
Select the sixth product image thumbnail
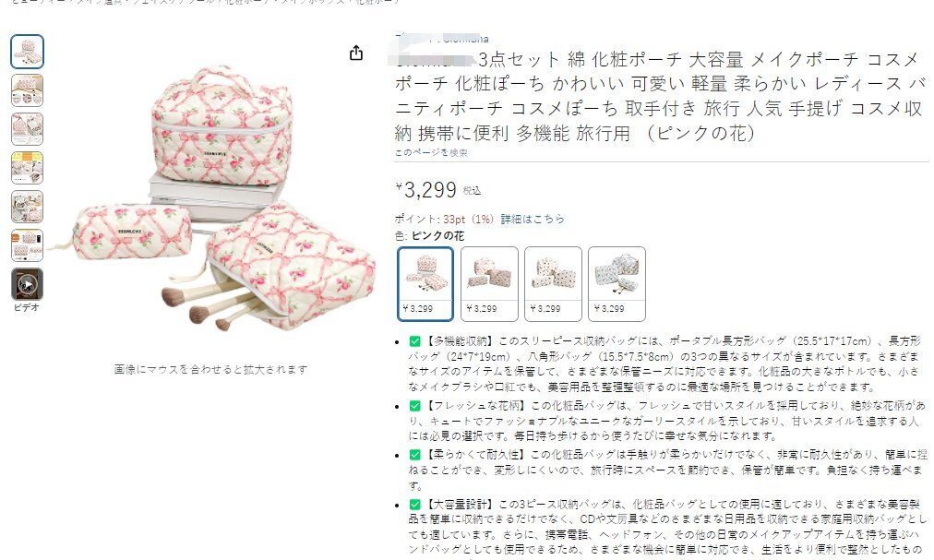[27, 245]
